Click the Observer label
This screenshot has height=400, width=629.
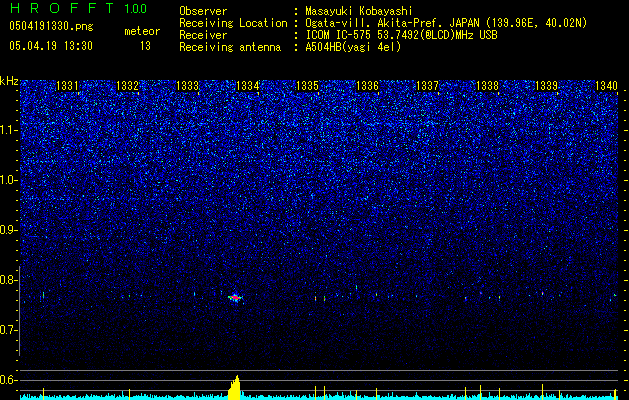coord(203,11)
